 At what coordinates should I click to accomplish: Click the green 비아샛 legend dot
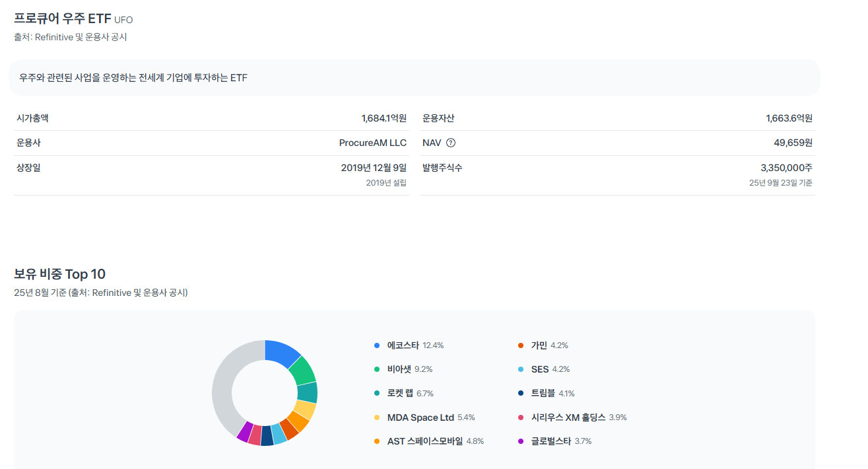[x=377, y=369]
